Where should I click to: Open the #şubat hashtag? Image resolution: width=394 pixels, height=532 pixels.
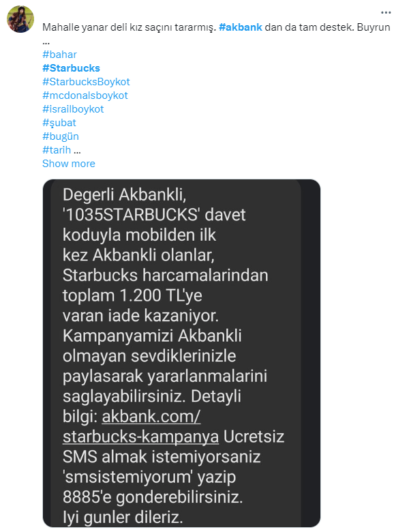59,123
